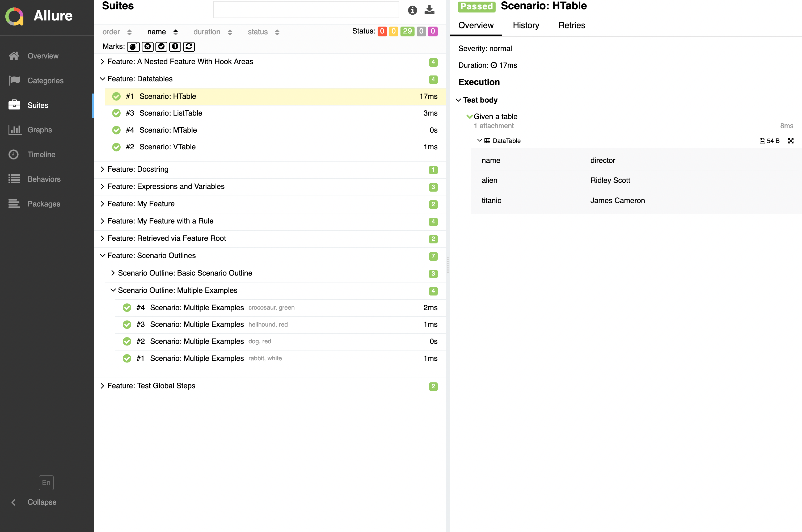Open Scenario: HTable test result
This screenshot has height=532, width=802.
tap(275, 96)
